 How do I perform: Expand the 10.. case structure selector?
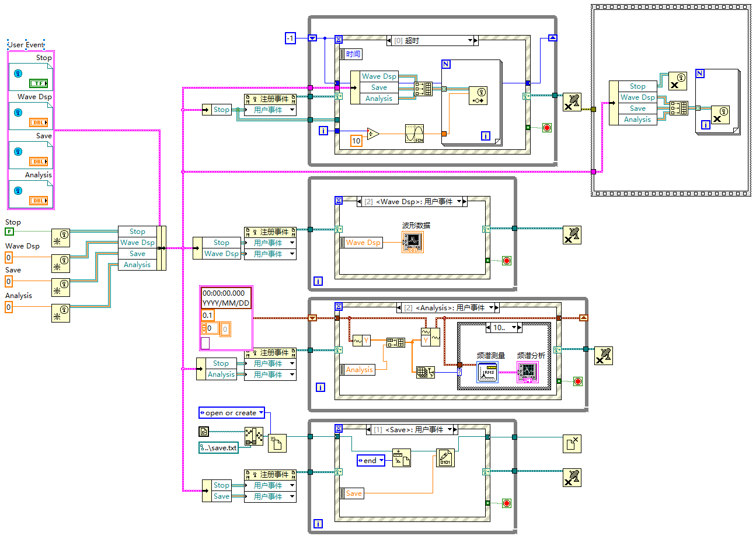pyautogui.click(x=514, y=327)
